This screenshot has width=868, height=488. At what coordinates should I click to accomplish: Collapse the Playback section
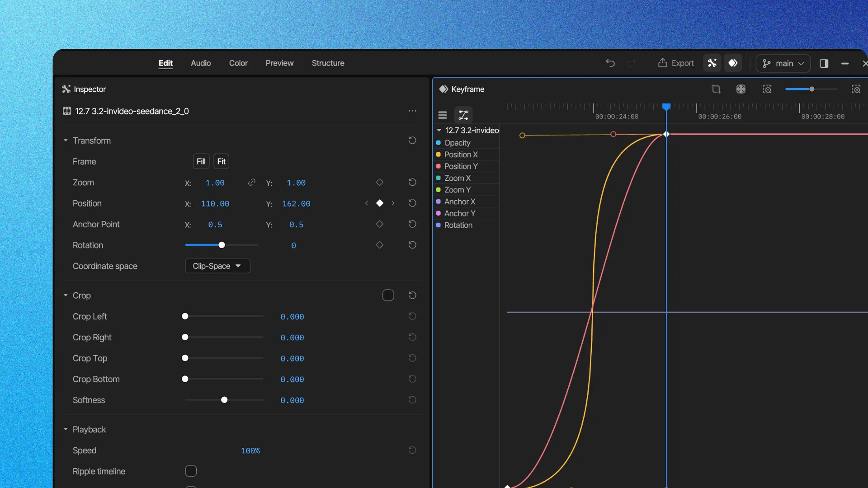coord(66,429)
